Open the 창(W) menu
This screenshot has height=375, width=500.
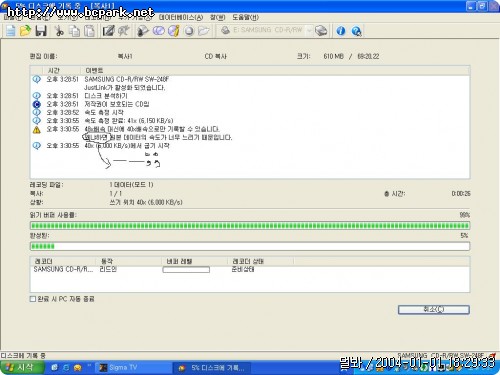coord(218,17)
